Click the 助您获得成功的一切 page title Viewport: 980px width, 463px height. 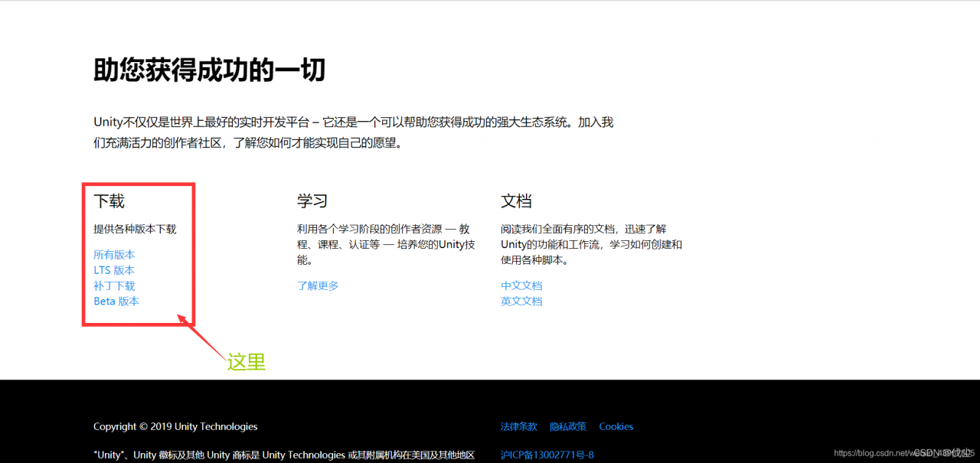point(208,70)
